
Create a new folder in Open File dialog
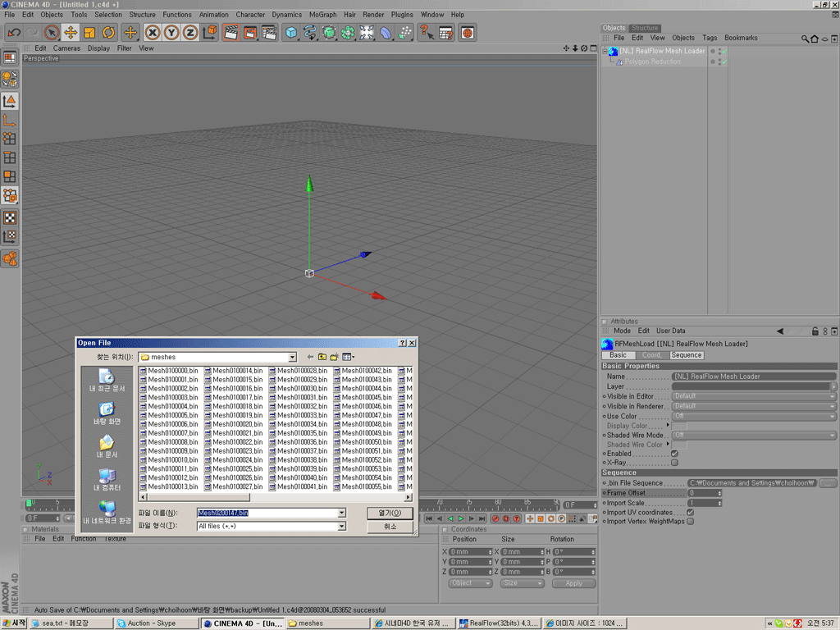coord(335,357)
